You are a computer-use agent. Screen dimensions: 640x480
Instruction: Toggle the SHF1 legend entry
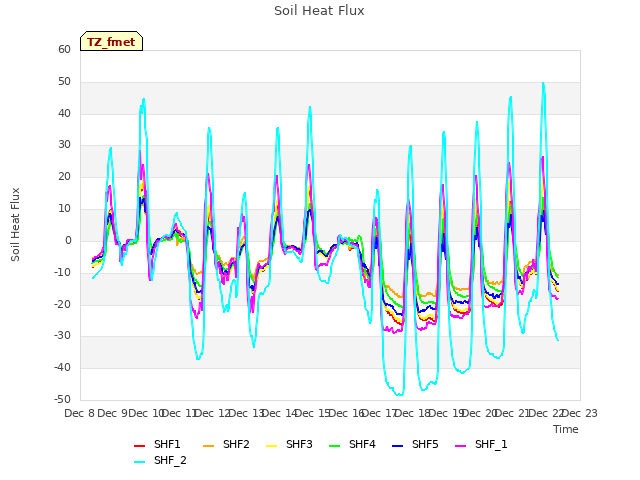pyautogui.click(x=157, y=444)
